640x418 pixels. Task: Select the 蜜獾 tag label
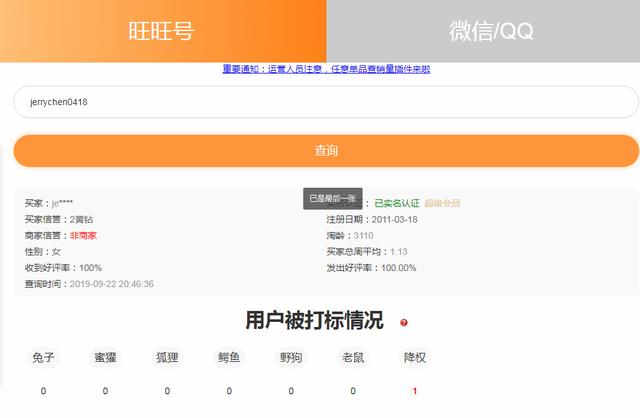click(105, 358)
